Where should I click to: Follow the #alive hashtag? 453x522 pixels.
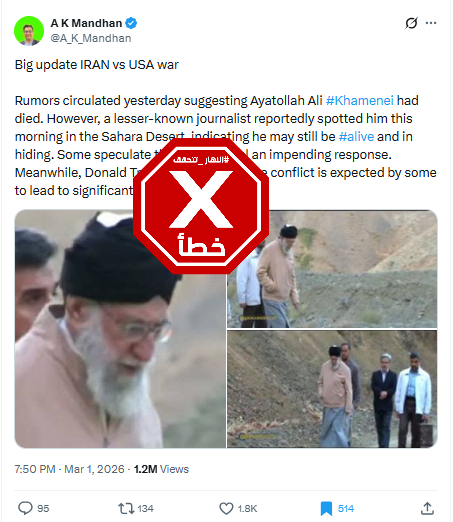coord(356,136)
